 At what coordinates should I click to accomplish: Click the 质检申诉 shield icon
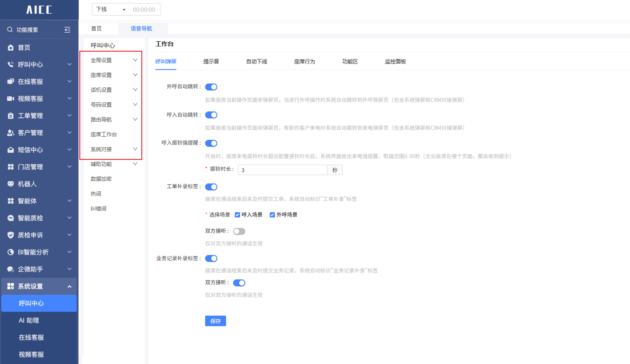click(11, 235)
